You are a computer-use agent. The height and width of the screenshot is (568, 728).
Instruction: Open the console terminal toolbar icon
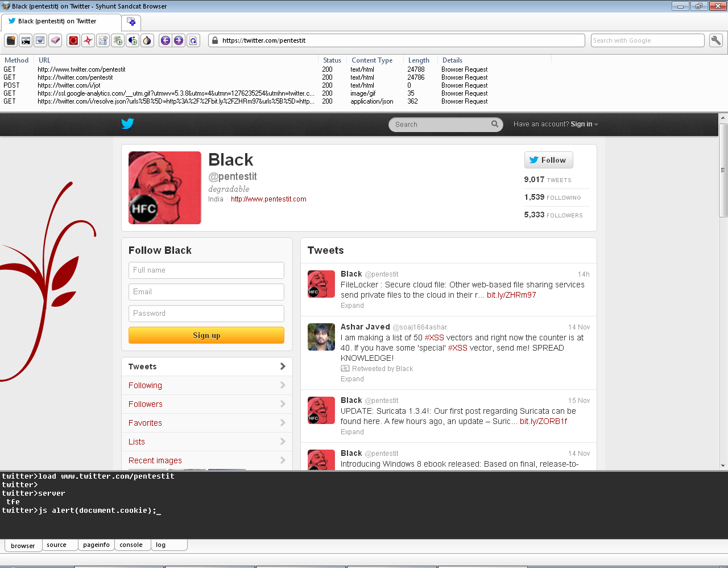pyautogui.click(x=26, y=40)
